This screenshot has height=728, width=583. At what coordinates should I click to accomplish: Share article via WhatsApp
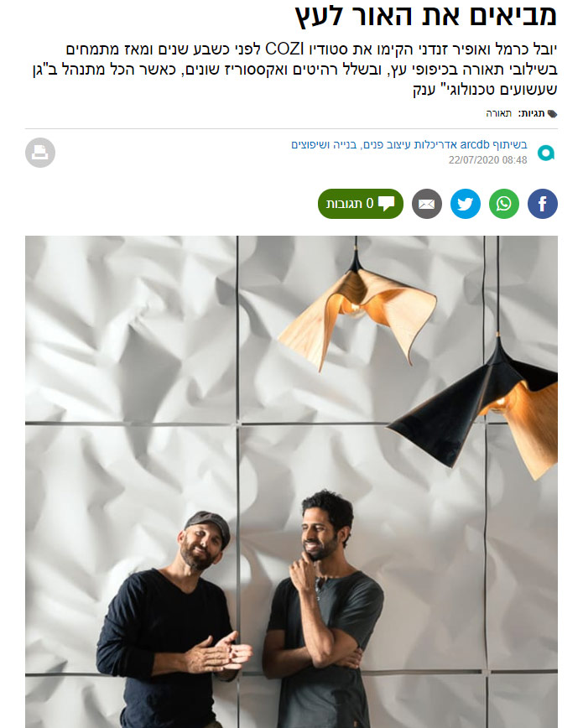tap(503, 204)
